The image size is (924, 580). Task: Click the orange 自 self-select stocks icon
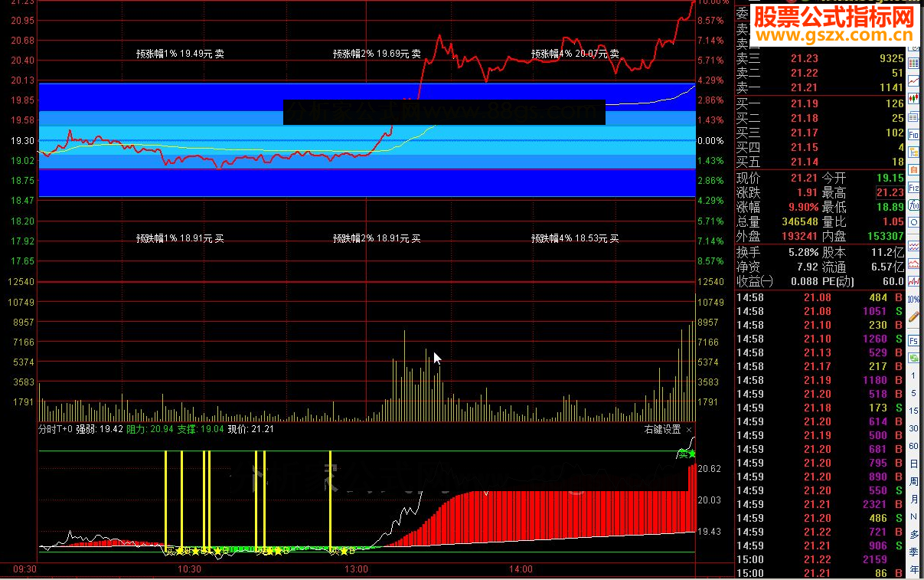click(x=914, y=169)
